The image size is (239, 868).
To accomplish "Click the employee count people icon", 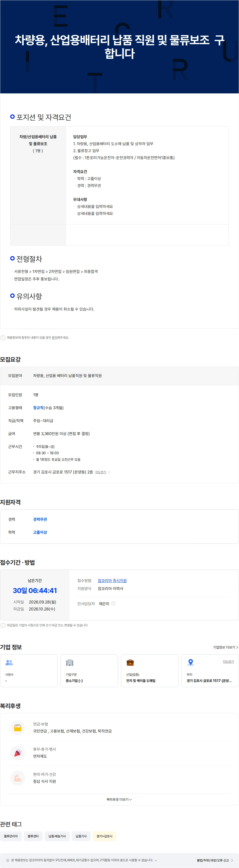I will click(x=9, y=663).
